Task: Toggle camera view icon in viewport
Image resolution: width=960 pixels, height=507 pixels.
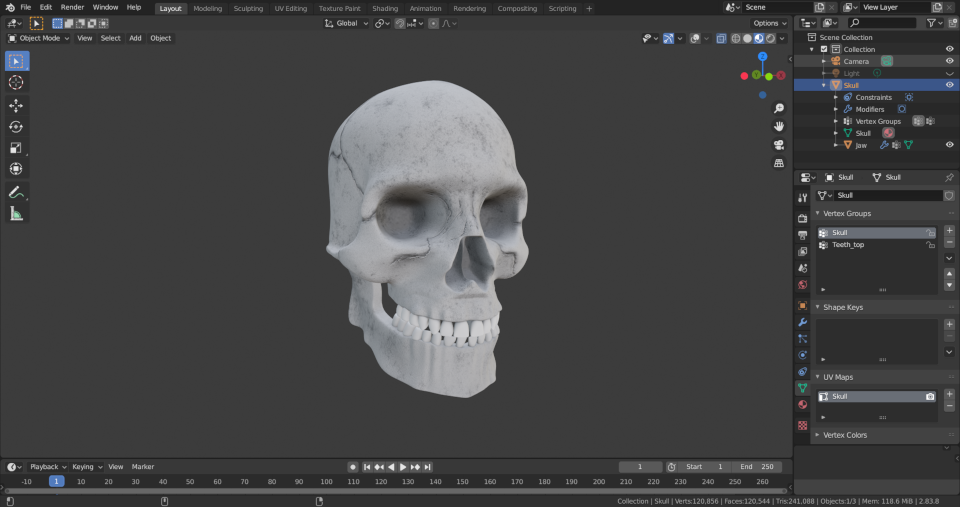Action: pyautogui.click(x=779, y=145)
